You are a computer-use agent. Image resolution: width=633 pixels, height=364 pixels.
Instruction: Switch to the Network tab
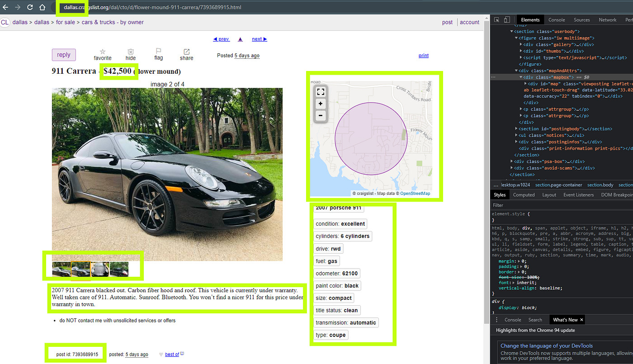coord(607,20)
